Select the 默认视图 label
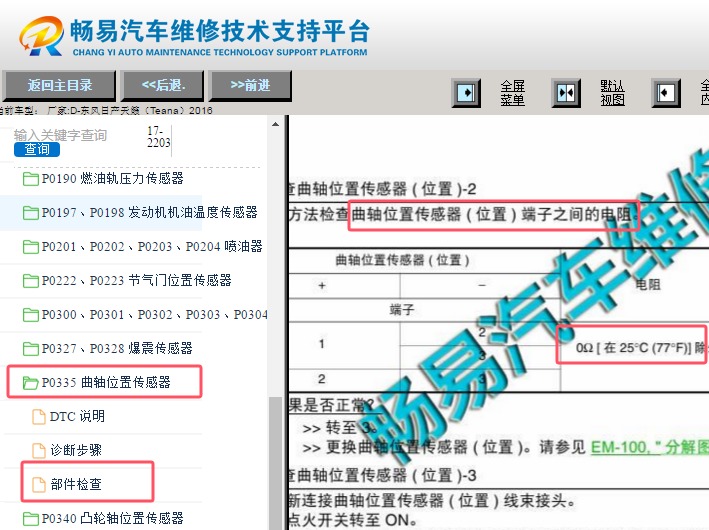The width and height of the screenshot is (709, 530). pyautogui.click(x=612, y=93)
